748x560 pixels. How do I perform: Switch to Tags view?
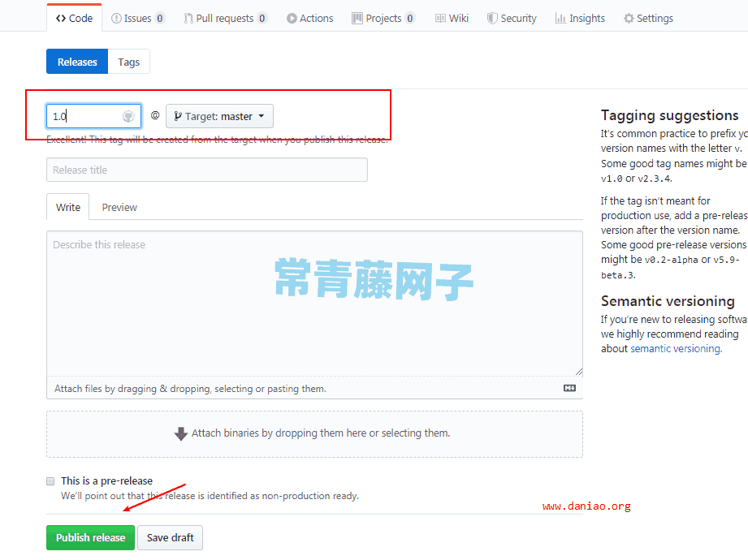coord(129,62)
